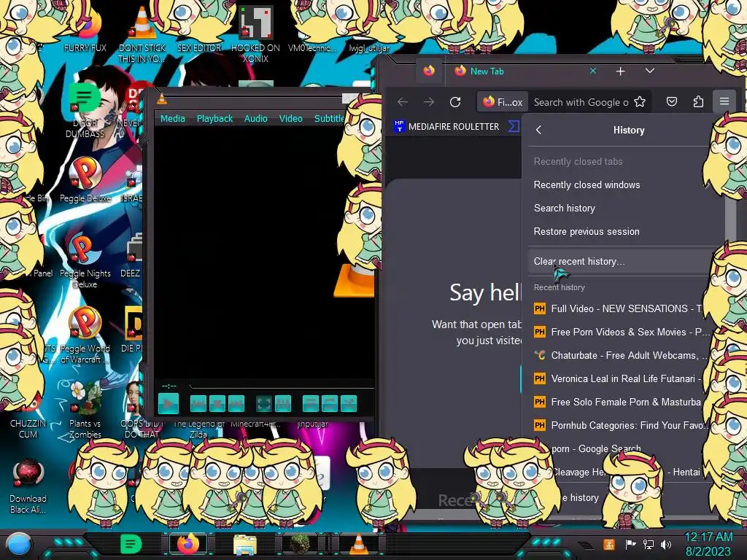The width and height of the screenshot is (747, 560).
Task: Show hidden tray icons arrow
Action: pos(586,545)
